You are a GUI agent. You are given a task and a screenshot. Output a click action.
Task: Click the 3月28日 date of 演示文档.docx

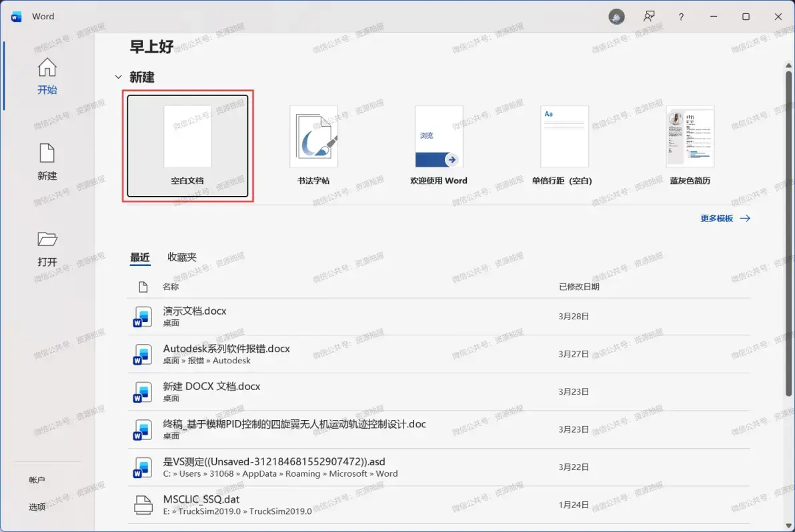[x=574, y=316]
